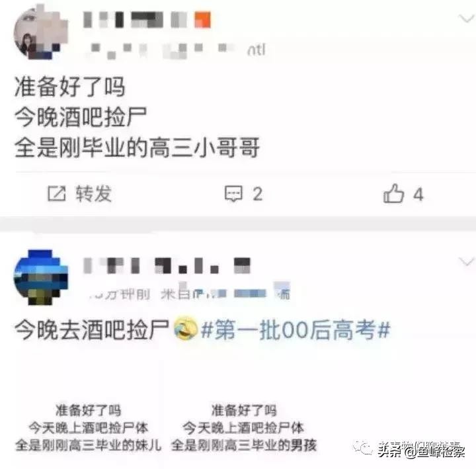Tap the orange badge next to first username
This screenshot has width=476, height=469.
tap(202, 20)
